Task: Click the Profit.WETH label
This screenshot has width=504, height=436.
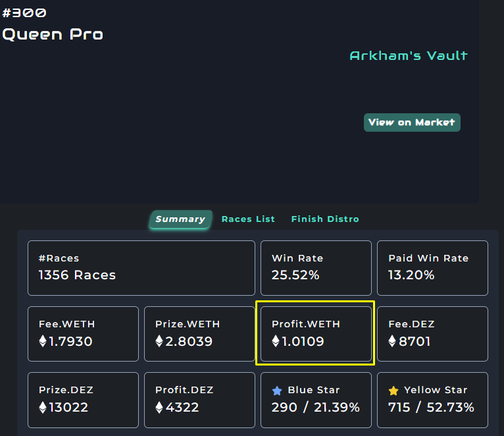Action: tap(306, 324)
